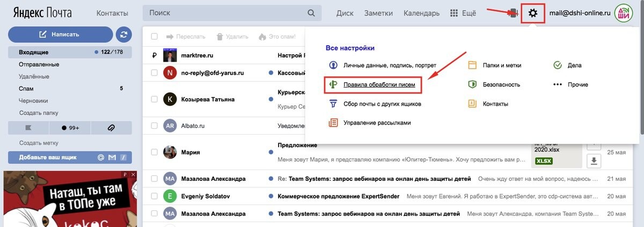644x227 pixels.
Task: Select the no-reply@ofd-yarus.ru message checkbox
Action: (155, 73)
